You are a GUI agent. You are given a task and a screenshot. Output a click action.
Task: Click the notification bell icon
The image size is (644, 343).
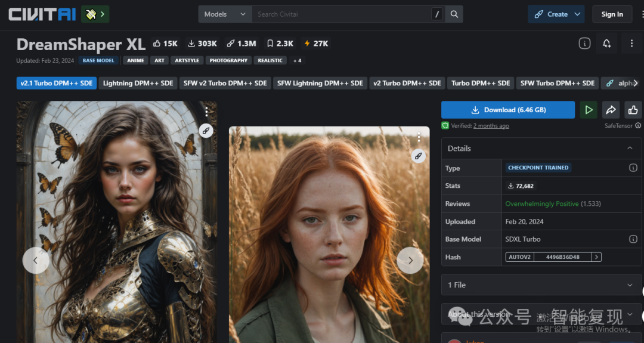click(606, 43)
